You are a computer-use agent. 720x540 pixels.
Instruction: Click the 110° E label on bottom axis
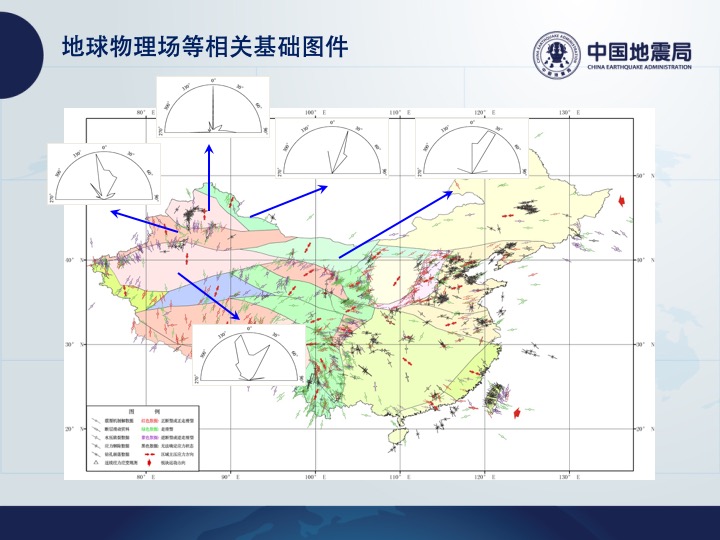click(400, 477)
